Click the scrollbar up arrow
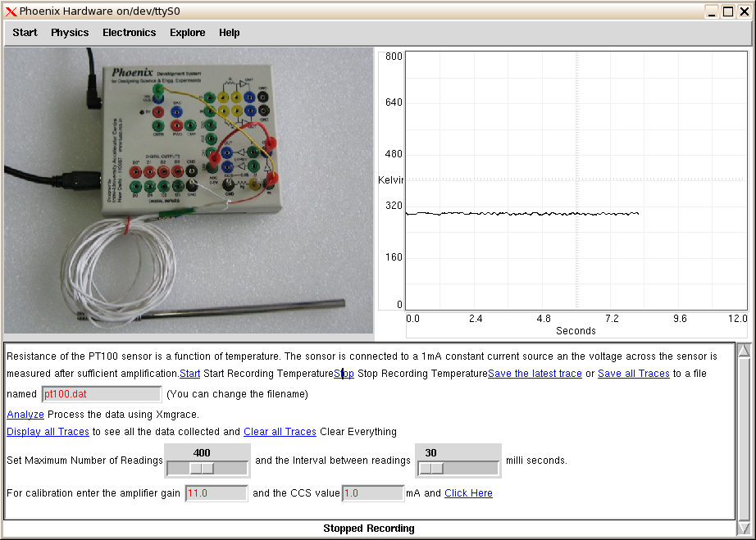The width and height of the screenshot is (756, 540). [x=744, y=350]
